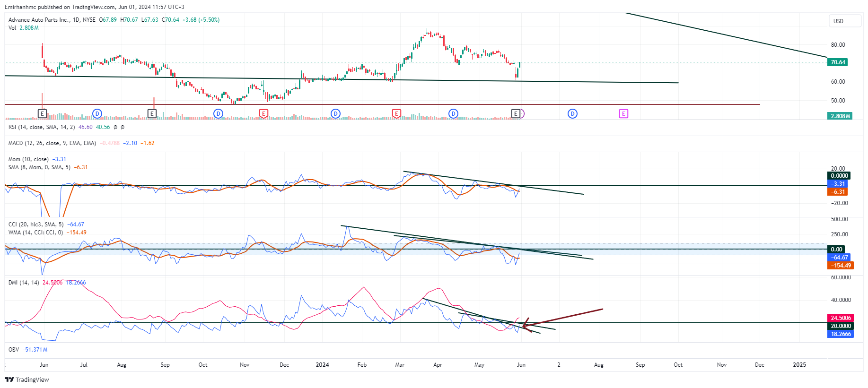Click the orange -6.31 SMA value label

click(838, 192)
